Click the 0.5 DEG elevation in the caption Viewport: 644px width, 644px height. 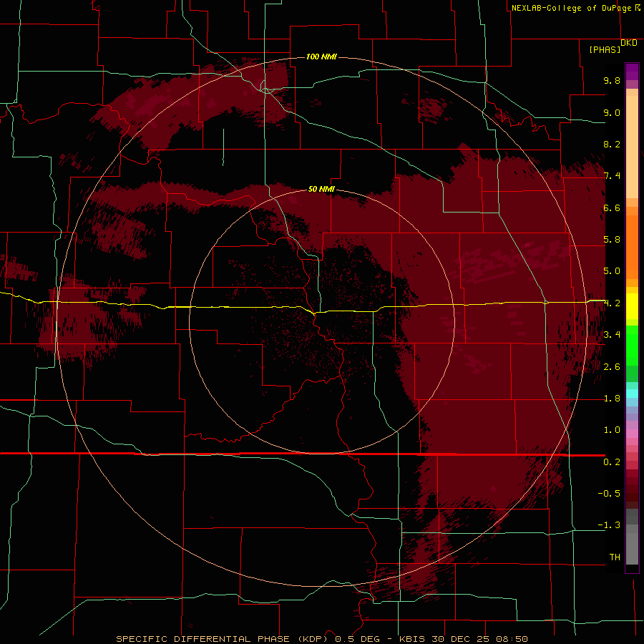coord(357,639)
